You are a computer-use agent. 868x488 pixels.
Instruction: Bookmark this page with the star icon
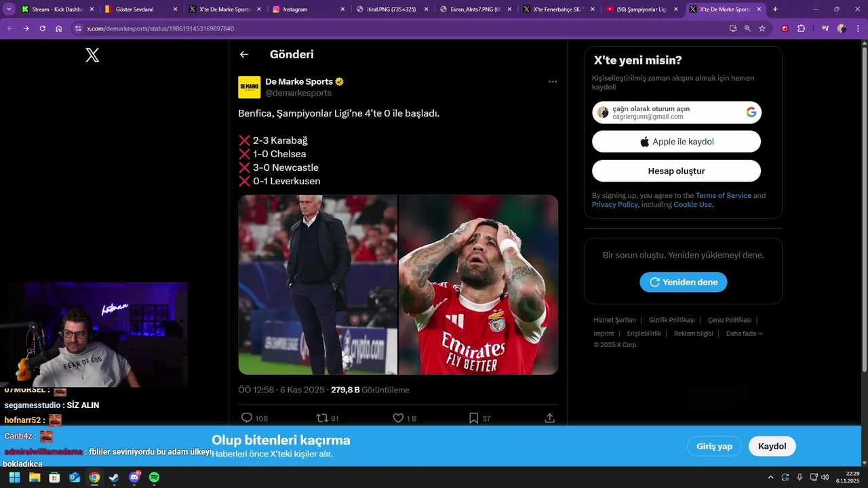pyautogui.click(x=762, y=28)
